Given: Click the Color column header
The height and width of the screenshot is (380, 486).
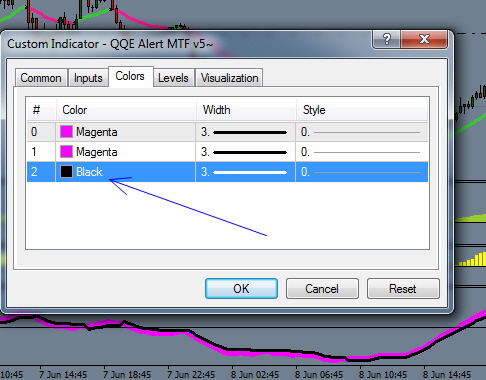Looking at the screenshot, I should pos(126,110).
